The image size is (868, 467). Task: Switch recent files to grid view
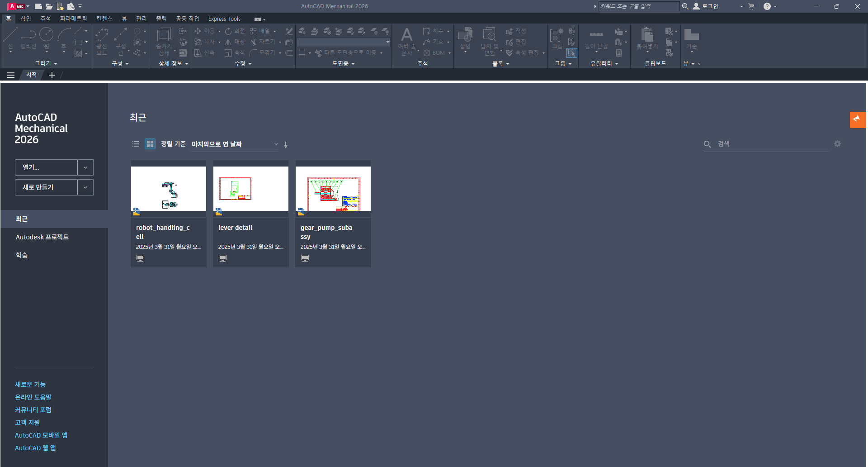click(150, 144)
